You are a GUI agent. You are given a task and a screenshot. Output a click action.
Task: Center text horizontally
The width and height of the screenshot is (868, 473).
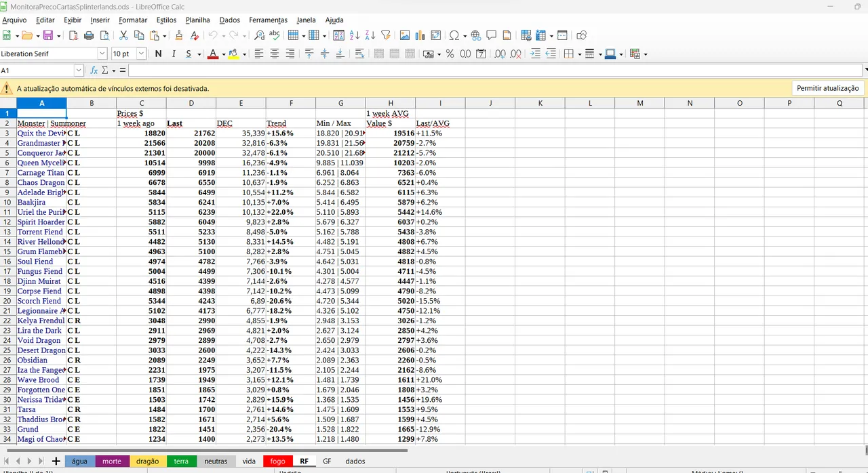pos(275,54)
